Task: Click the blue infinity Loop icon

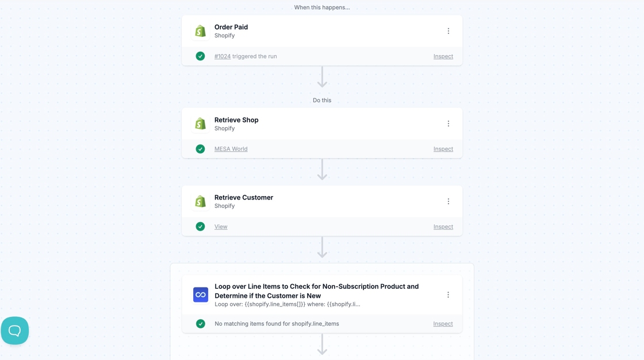Action: (201, 294)
